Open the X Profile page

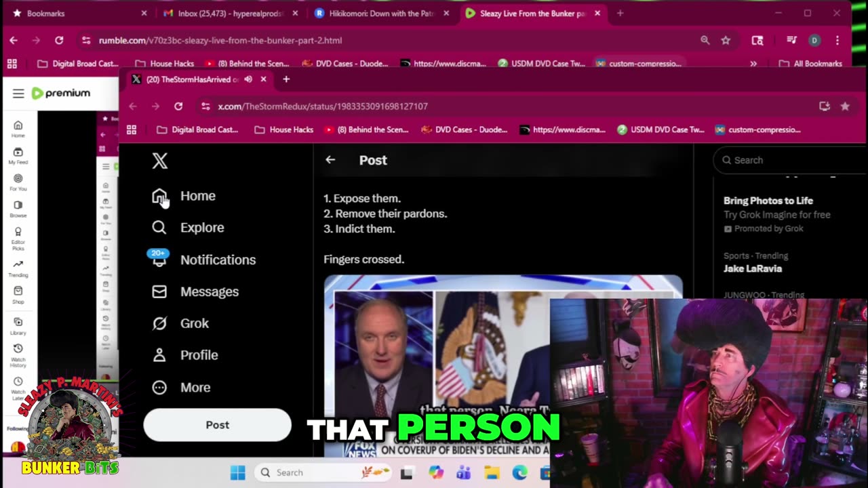click(x=184, y=355)
